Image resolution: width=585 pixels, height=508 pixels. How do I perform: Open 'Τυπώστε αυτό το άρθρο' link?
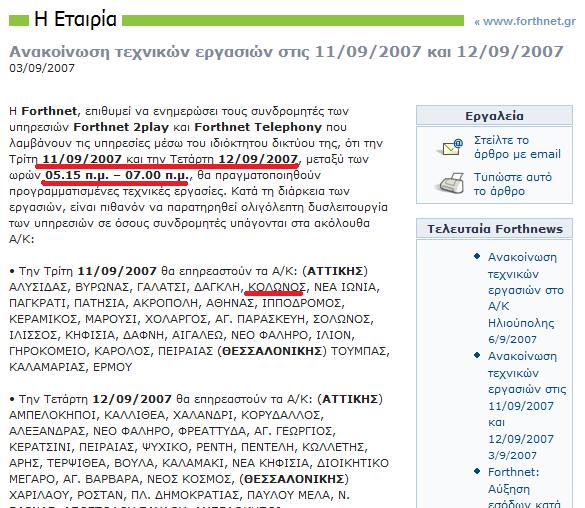click(513, 184)
